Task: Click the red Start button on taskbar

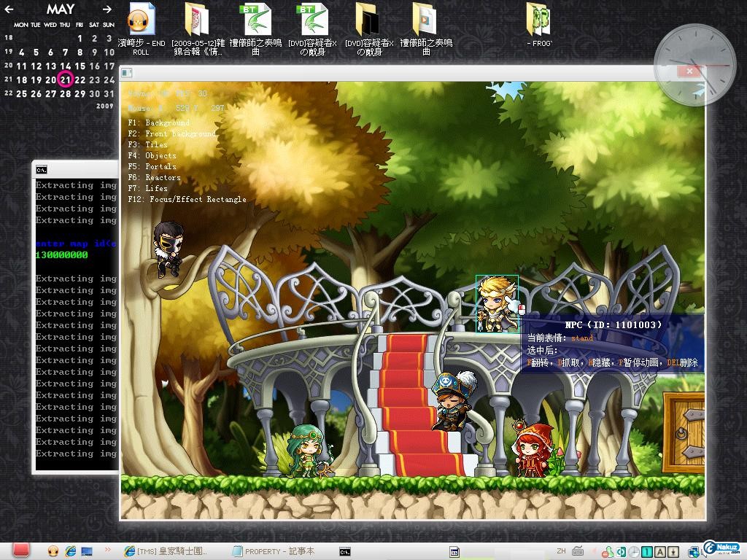Action: pos(20,551)
